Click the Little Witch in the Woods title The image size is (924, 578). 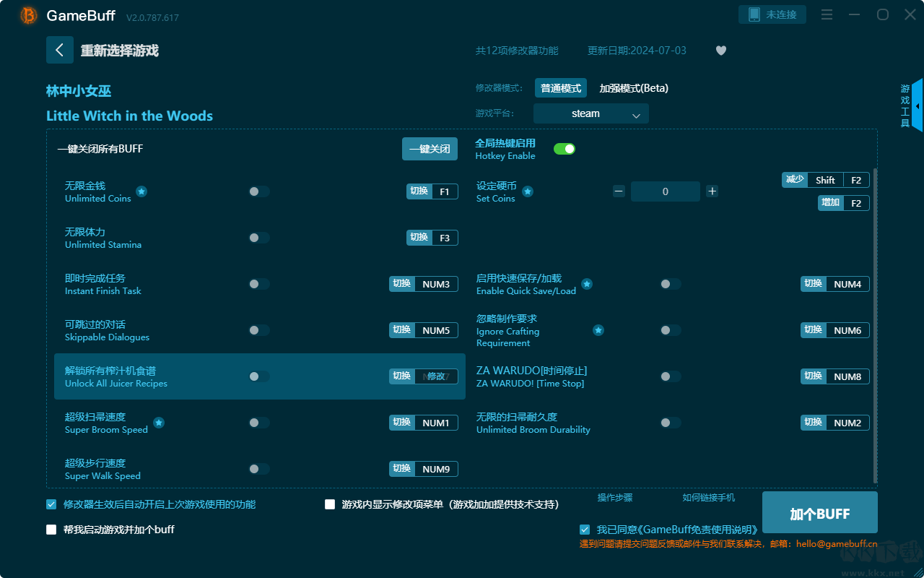click(x=130, y=116)
